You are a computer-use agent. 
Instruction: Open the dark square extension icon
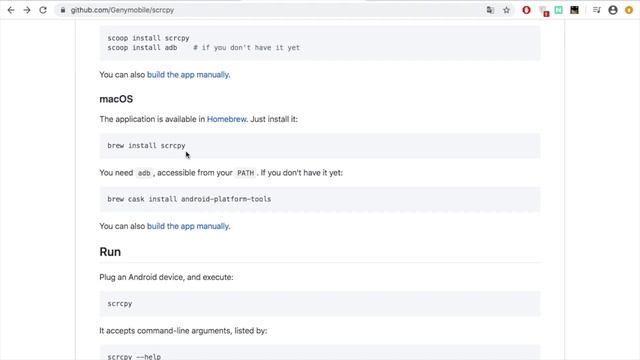tap(574, 10)
